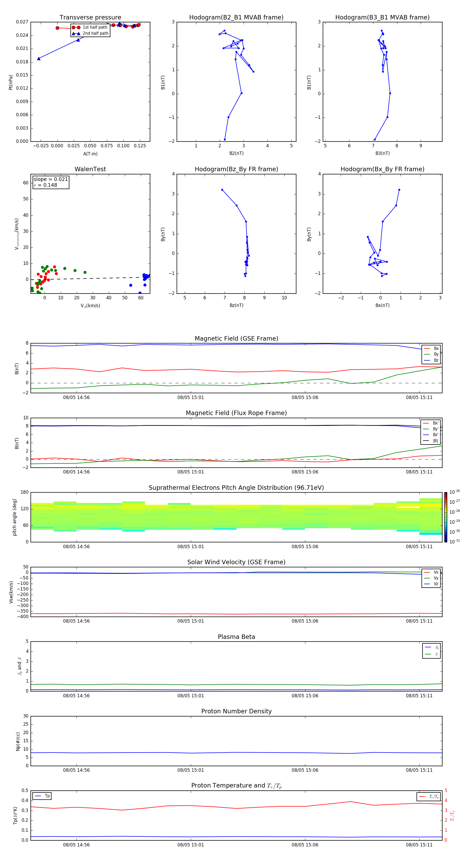
Task: Click the "10^-26" colorbar tick label
Action: click(x=455, y=492)
